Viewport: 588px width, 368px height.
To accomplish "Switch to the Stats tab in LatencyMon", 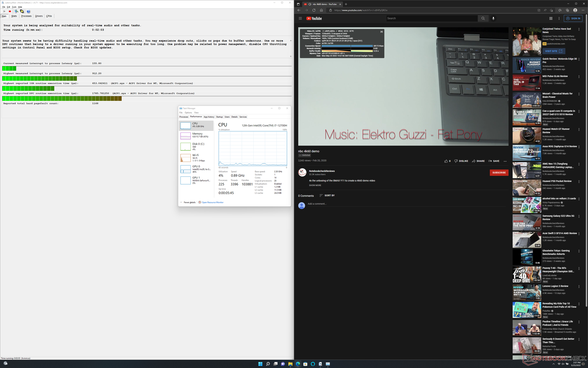I will click(14, 16).
